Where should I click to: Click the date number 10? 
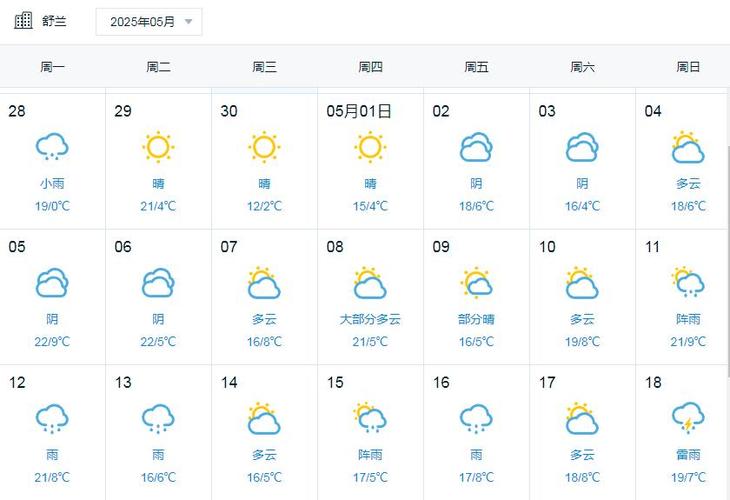(547, 247)
